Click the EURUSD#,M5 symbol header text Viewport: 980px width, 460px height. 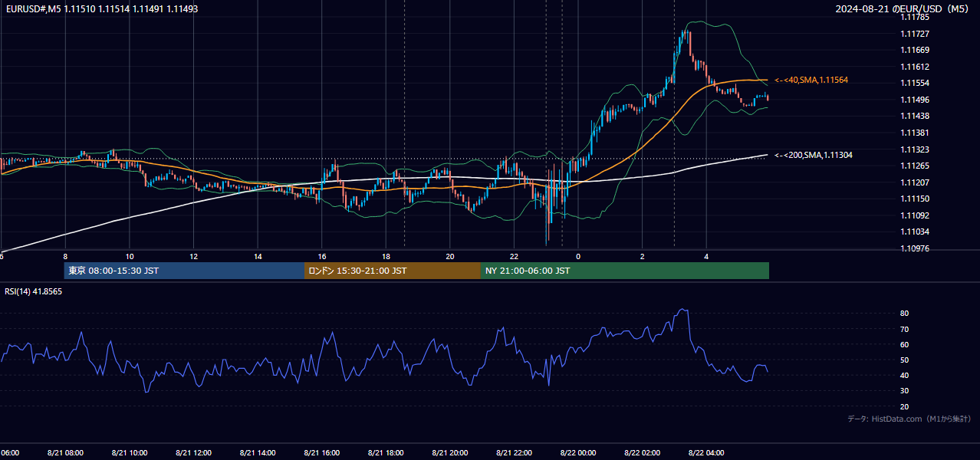(101, 8)
